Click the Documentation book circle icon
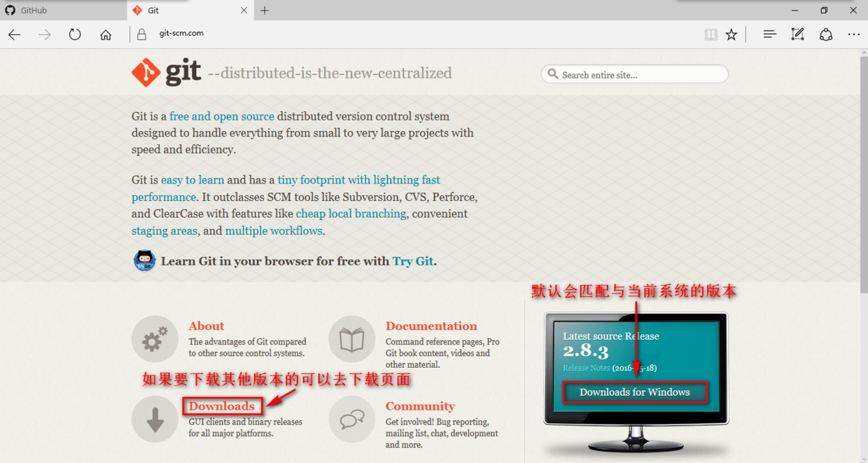 click(x=352, y=339)
